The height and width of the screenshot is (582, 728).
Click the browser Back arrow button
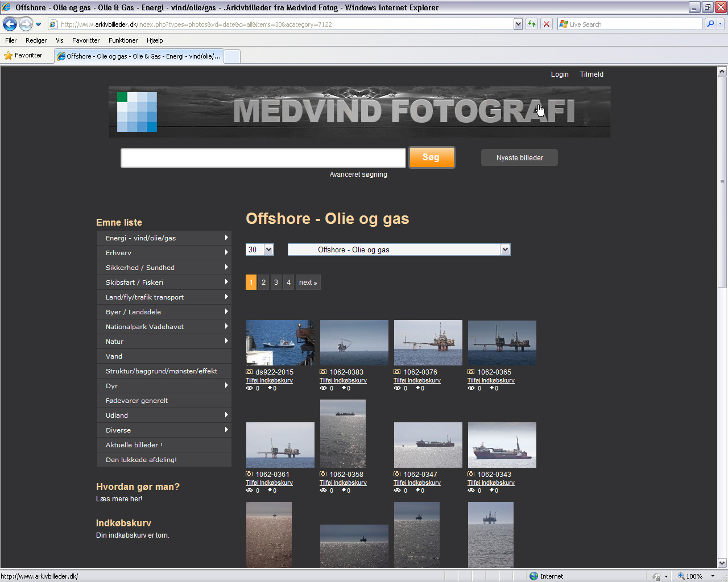click(10, 24)
